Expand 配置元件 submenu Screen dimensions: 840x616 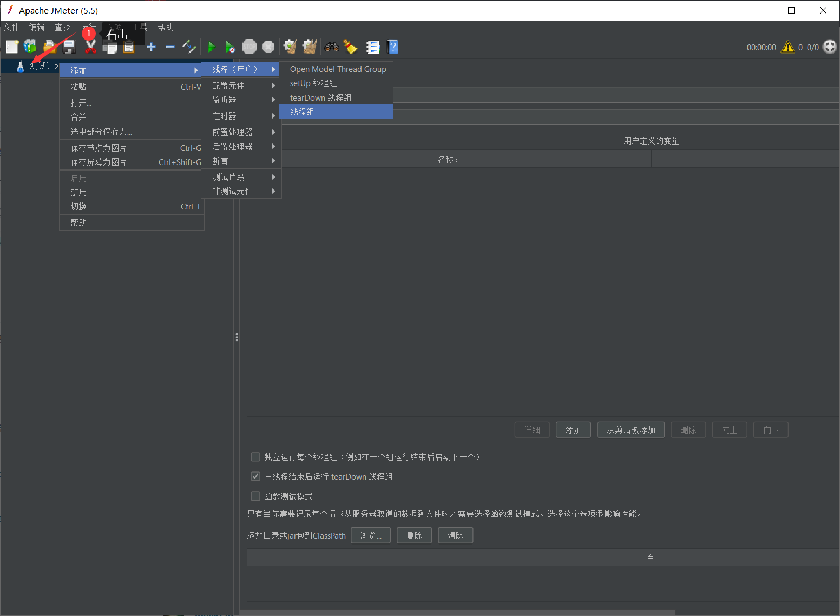pyautogui.click(x=241, y=86)
